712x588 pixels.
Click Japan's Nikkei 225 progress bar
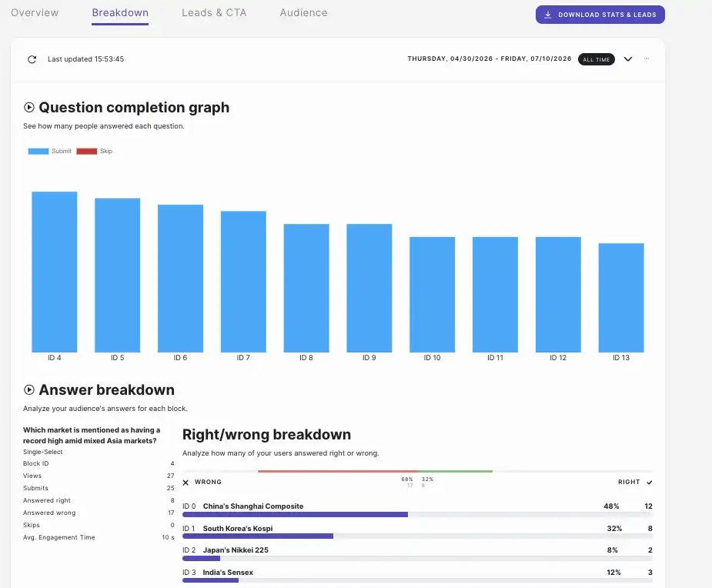(417, 558)
